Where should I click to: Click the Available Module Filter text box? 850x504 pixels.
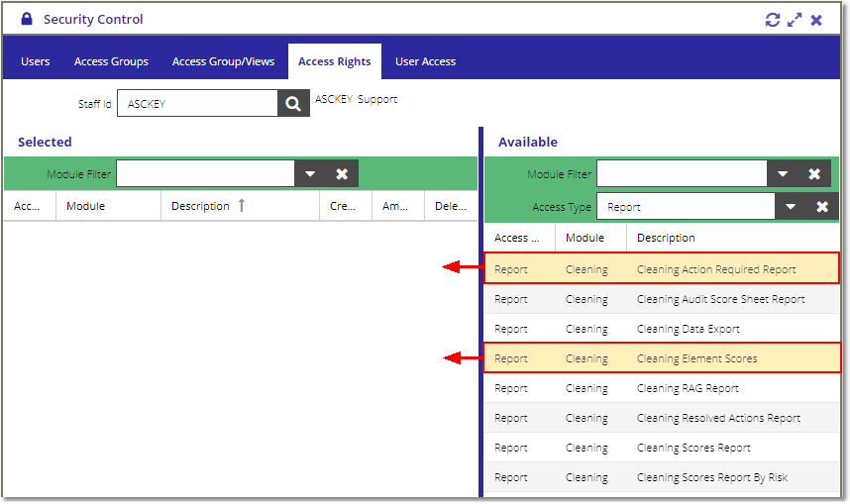click(682, 174)
